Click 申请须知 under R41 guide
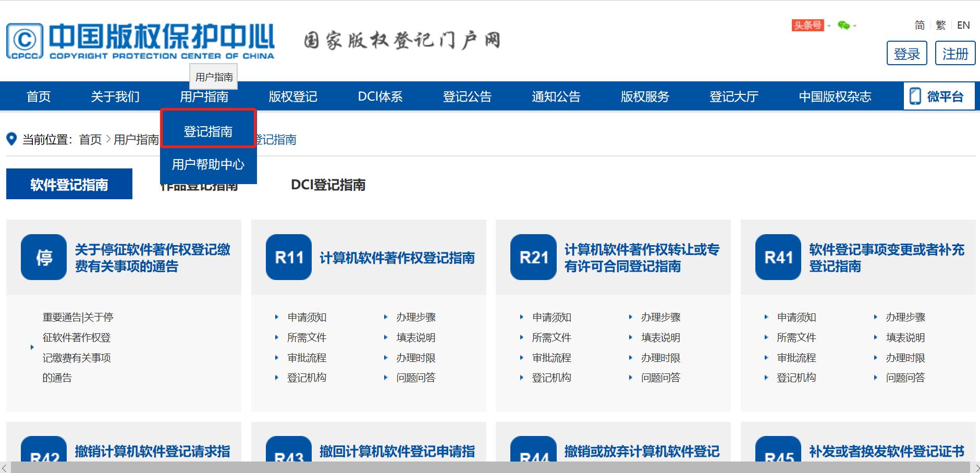Viewport: 980px width, 473px height. pyautogui.click(x=797, y=317)
